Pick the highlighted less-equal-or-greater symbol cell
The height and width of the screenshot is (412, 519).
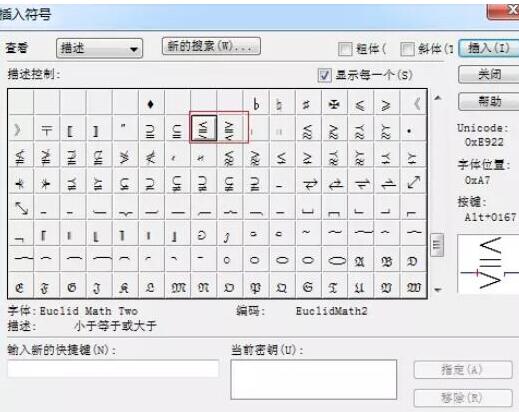203,128
